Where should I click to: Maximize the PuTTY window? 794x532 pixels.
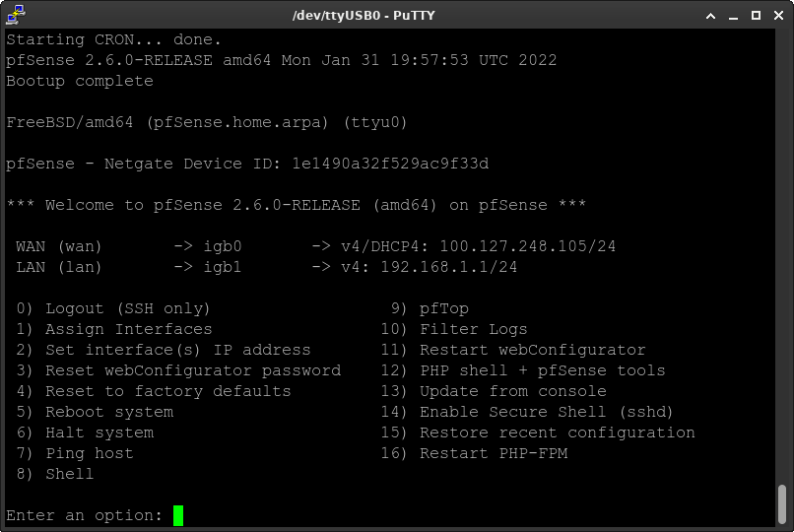coord(756,16)
